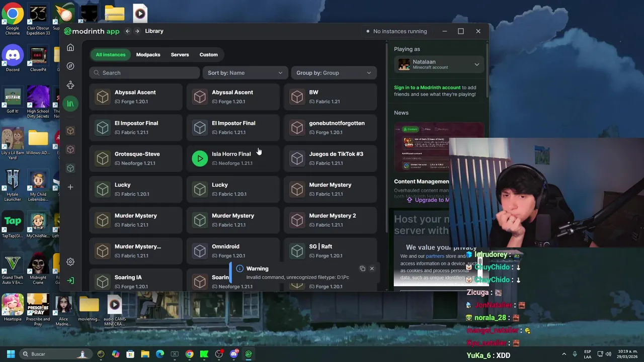Click Sign in to a Modrinth account link
This screenshot has height=362, width=644.
pyautogui.click(x=427, y=87)
